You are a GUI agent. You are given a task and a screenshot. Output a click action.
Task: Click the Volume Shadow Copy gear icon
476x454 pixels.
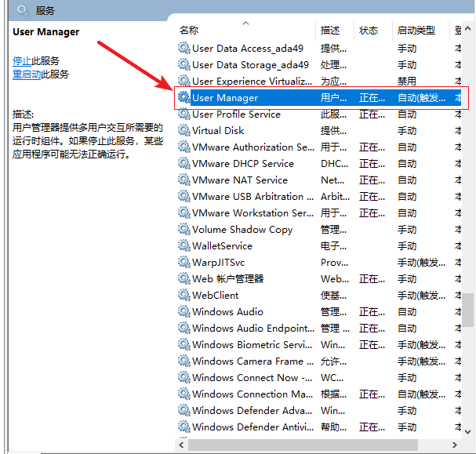coord(184,230)
